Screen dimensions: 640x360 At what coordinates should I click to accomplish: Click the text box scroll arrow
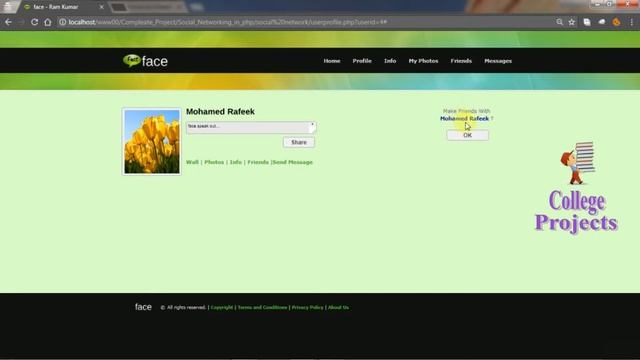tap(313, 124)
